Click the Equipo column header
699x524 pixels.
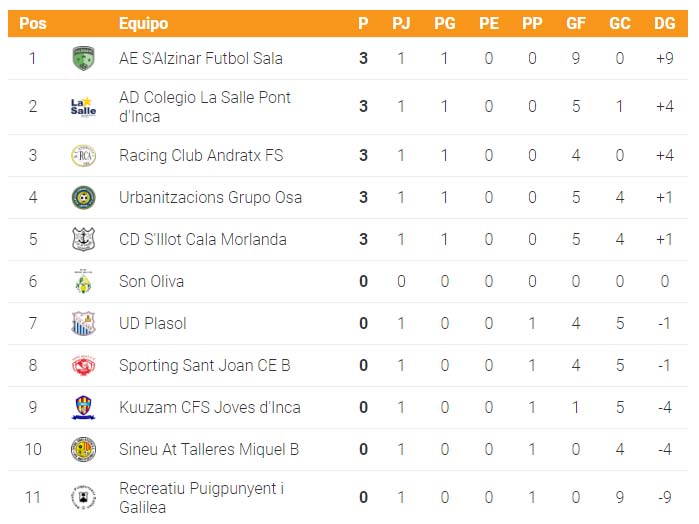(x=144, y=23)
